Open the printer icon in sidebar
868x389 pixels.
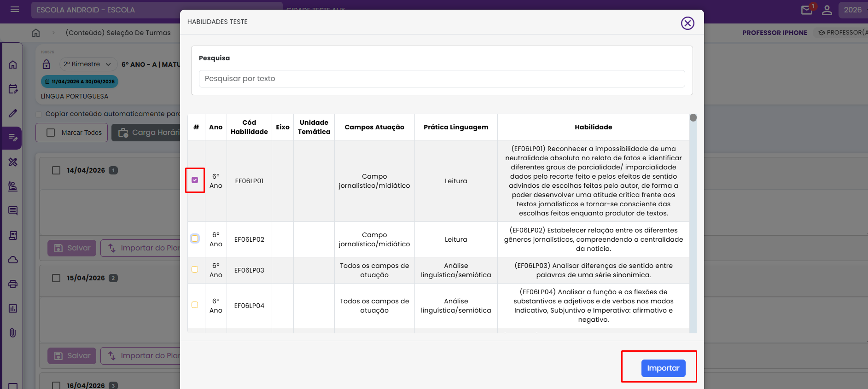[13, 284]
